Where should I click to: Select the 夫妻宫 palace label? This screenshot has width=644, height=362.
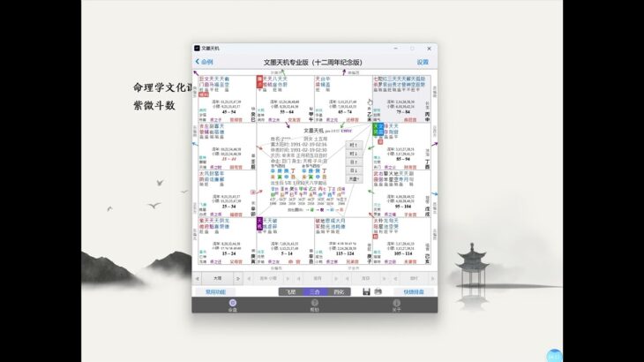410,261
